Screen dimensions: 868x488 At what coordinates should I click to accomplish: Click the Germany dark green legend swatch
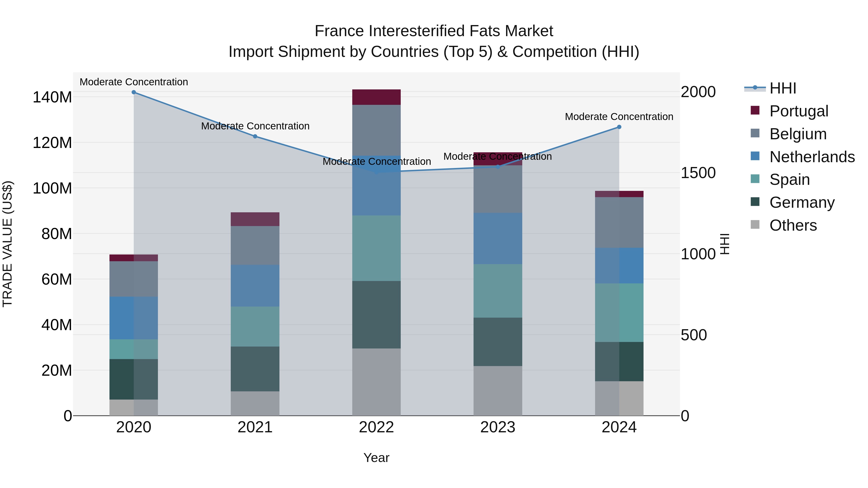click(x=755, y=202)
